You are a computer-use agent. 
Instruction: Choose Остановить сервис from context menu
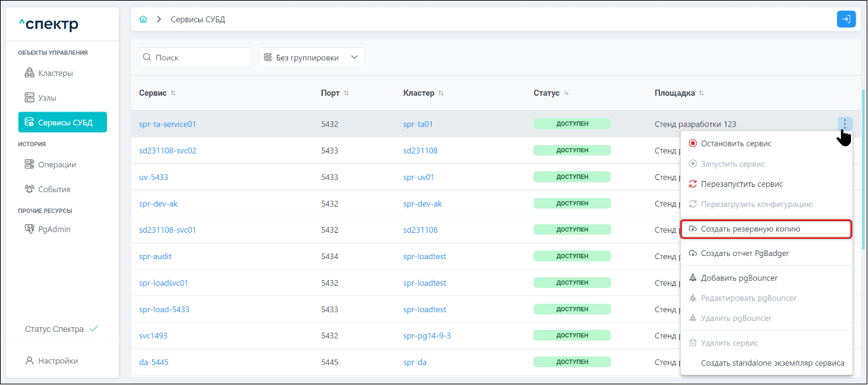(x=735, y=144)
